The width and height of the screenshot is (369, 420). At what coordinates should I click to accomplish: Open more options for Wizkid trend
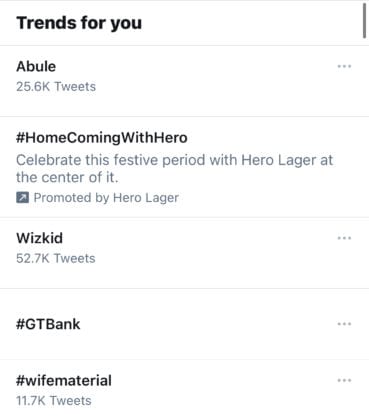pos(344,238)
